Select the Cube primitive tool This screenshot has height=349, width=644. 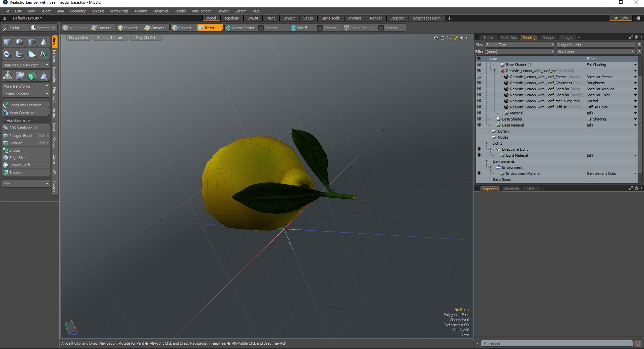pyautogui.click(x=7, y=42)
